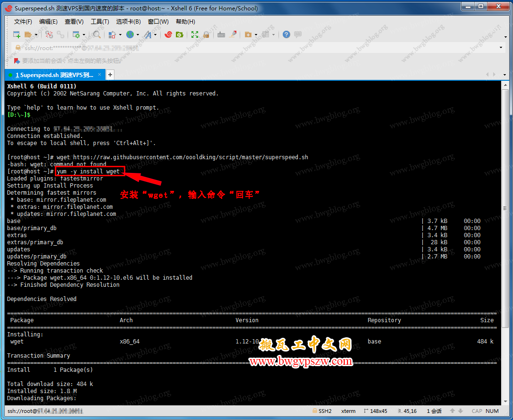Click the New session icon
The height and width of the screenshot is (420, 513).
click(x=17, y=34)
